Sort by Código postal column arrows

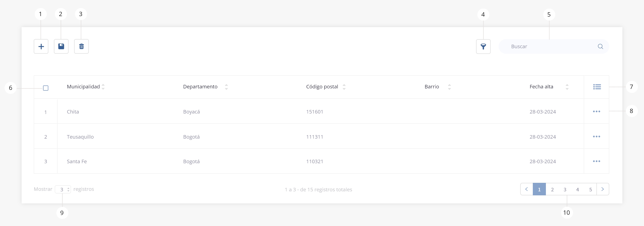[x=344, y=87]
